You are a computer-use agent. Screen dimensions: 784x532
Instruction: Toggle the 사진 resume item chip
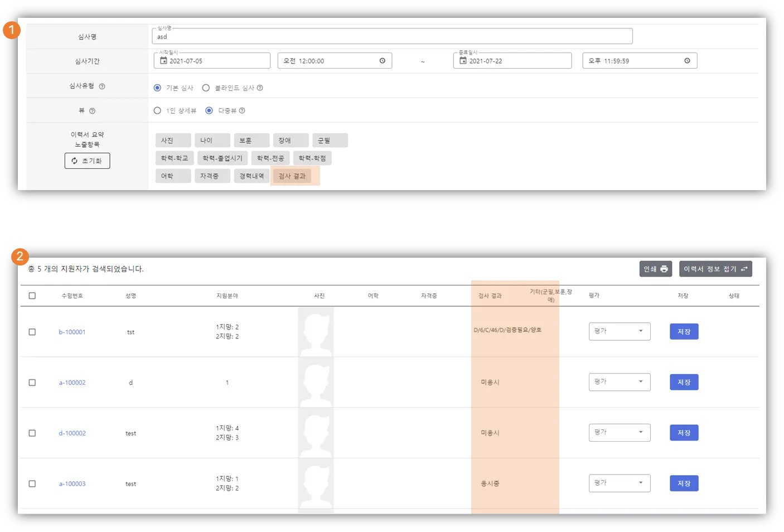tap(173, 141)
